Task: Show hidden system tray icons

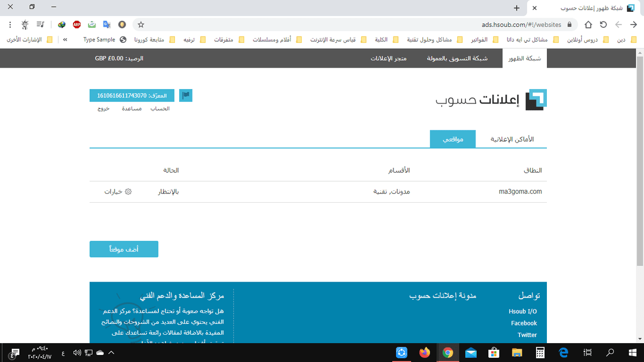Action: pyautogui.click(x=111, y=352)
